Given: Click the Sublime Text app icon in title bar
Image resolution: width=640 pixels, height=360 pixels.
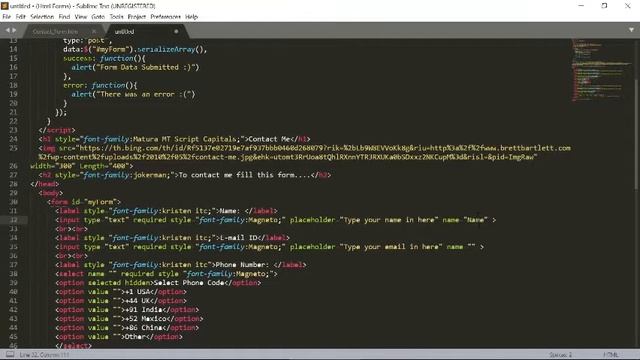Looking at the screenshot, I should 4,6.
